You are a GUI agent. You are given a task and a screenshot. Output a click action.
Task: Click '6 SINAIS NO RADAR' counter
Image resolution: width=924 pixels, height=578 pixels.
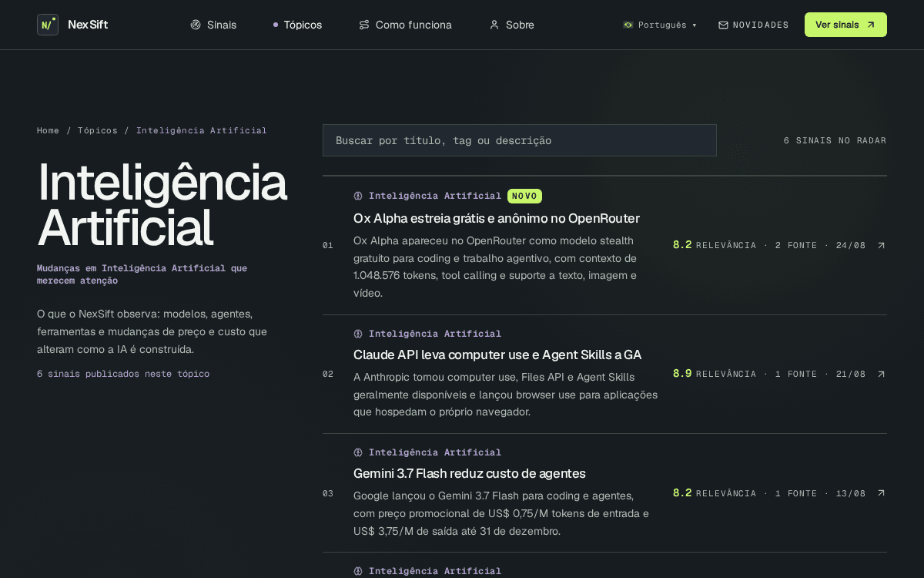[835, 140]
